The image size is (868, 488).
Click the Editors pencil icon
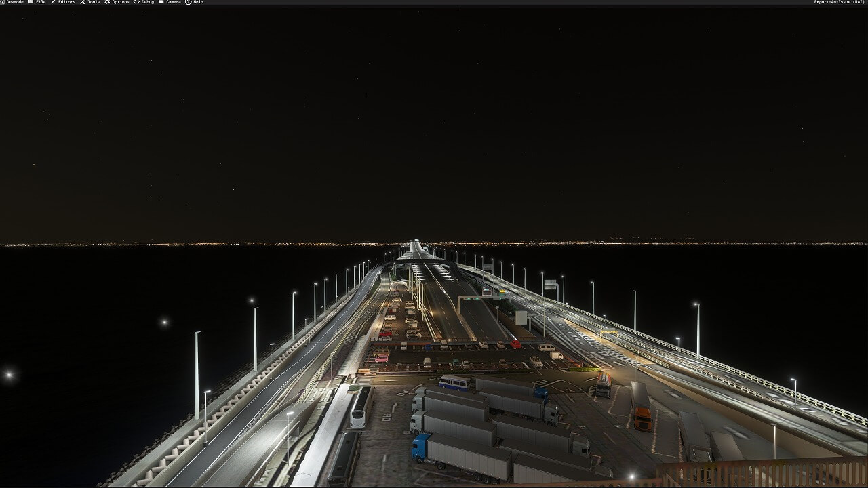click(x=54, y=2)
